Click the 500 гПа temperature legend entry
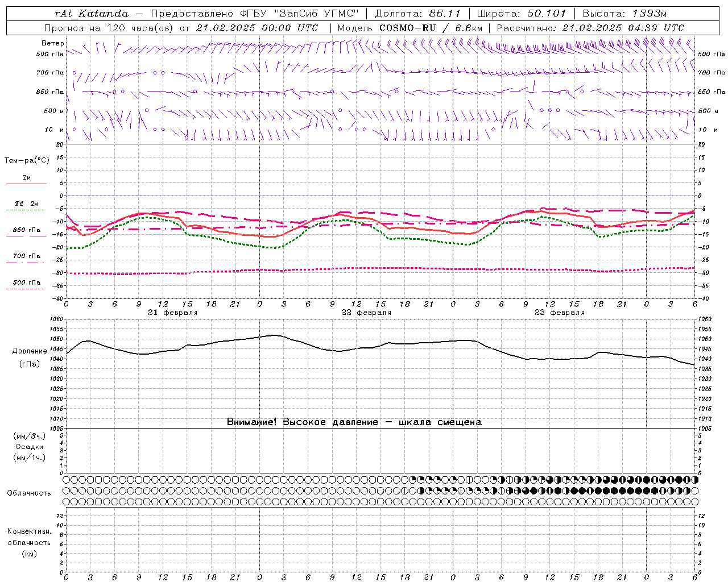The height and width of the screenshot is (582, 728). pos(27,282)
